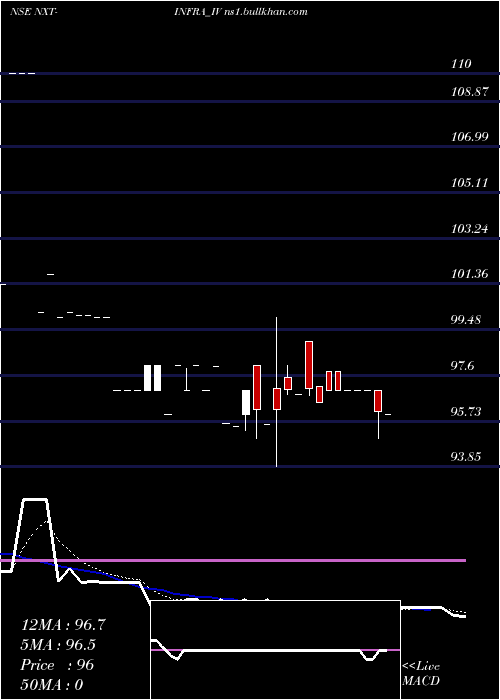
Task: Click the INFRA_IV ns1.bullkhan.com title text
Action: [x=241, y=12]
